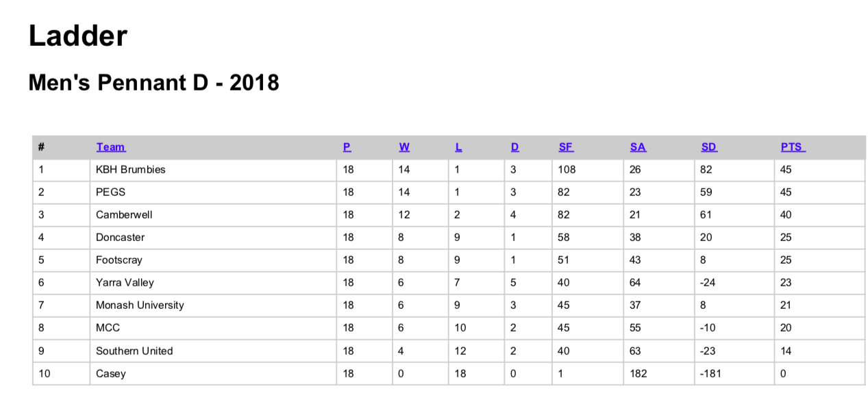
Task: Click the PEGS team name
Action: click(111, 192)
